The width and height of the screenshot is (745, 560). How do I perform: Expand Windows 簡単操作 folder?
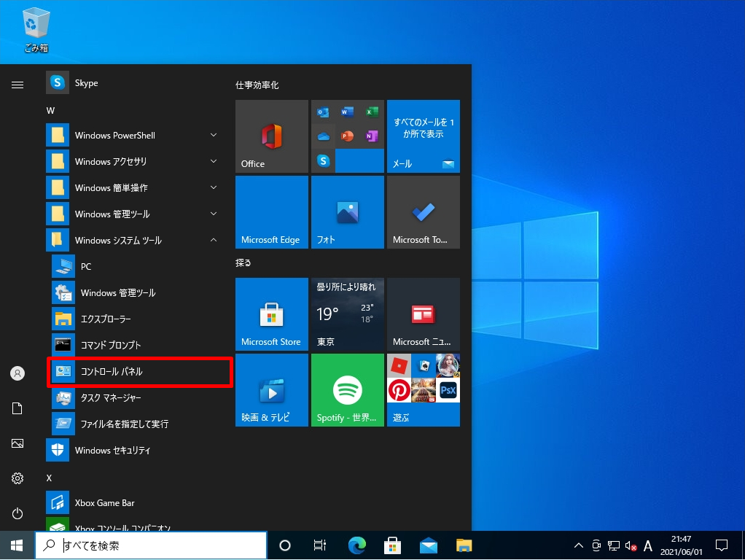coord(134,188)
